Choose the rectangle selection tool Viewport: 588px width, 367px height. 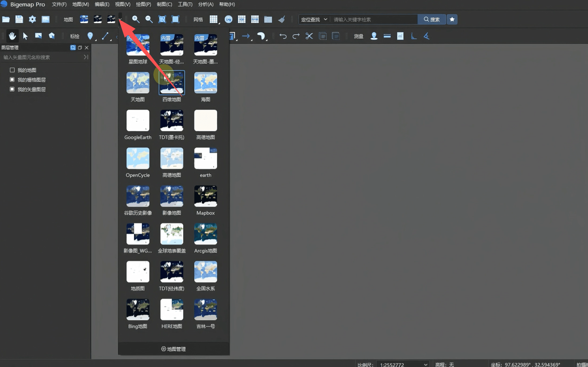[x=38, y=36]
